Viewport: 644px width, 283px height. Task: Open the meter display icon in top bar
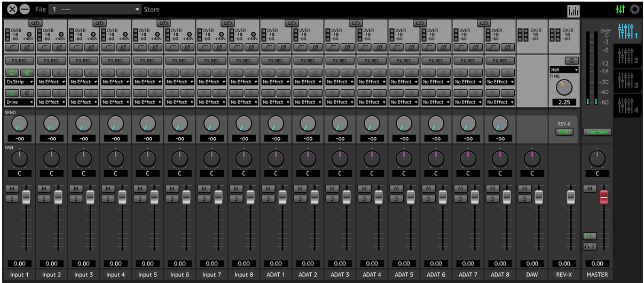click(x=574, y=11)
